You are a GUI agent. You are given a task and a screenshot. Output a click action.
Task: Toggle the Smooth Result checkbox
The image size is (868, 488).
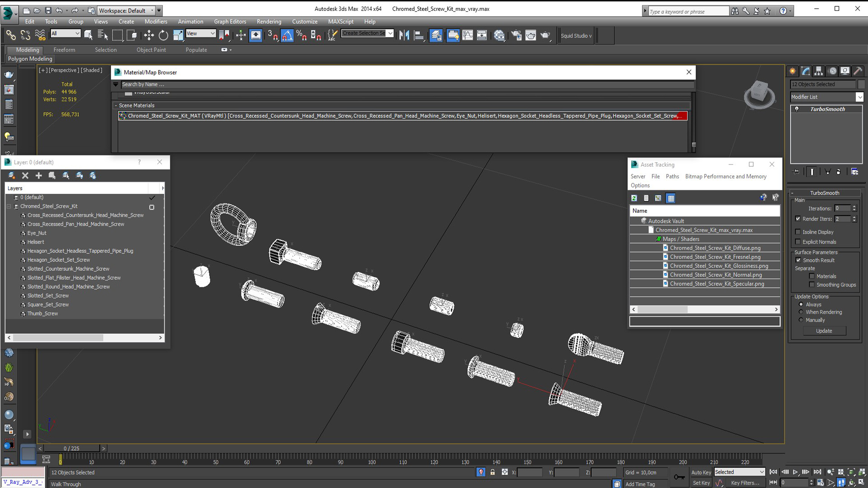click(x=798, y=260)
